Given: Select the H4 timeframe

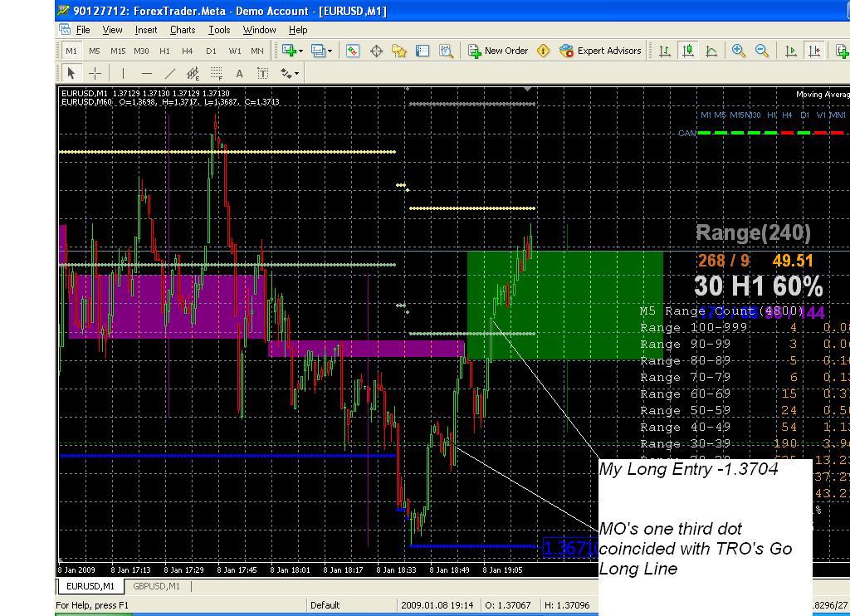Looking at the screenshot, I should (x=188, y=51).
